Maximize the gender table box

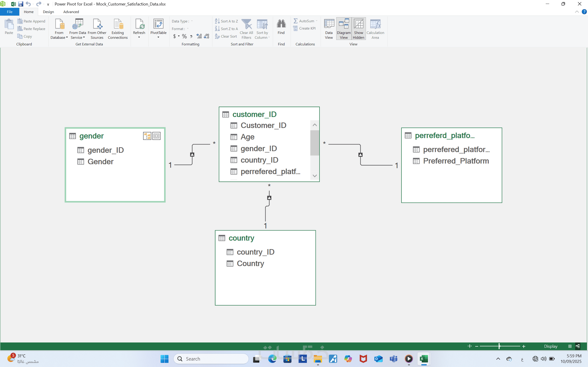[156, 136]
